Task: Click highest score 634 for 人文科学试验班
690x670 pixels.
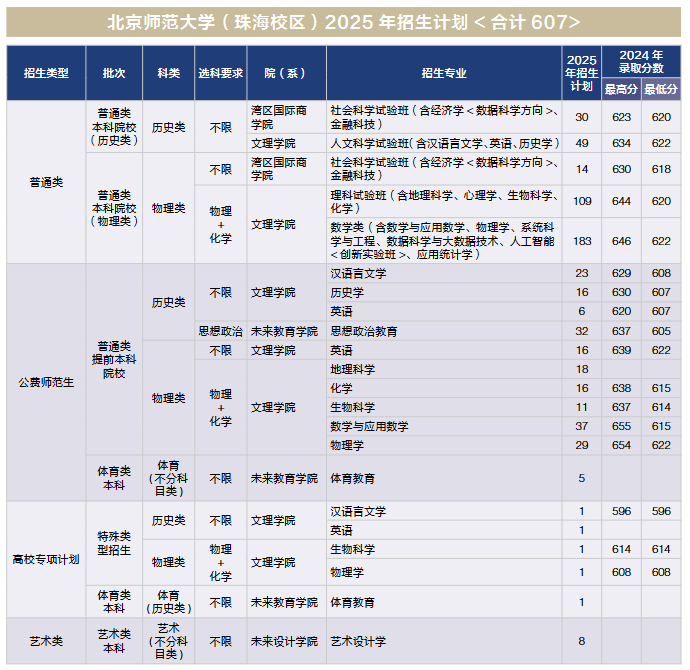Action: (x=621, y=143)
